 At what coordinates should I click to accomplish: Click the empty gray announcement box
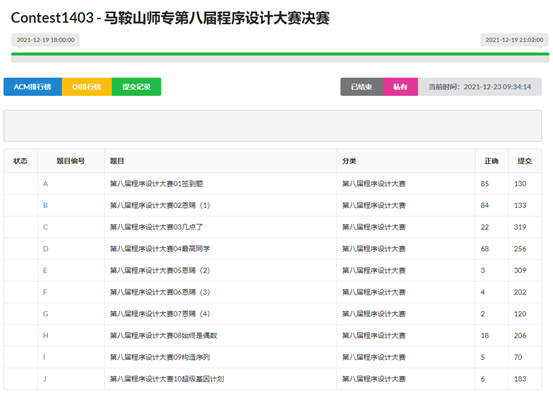(273, 126)
